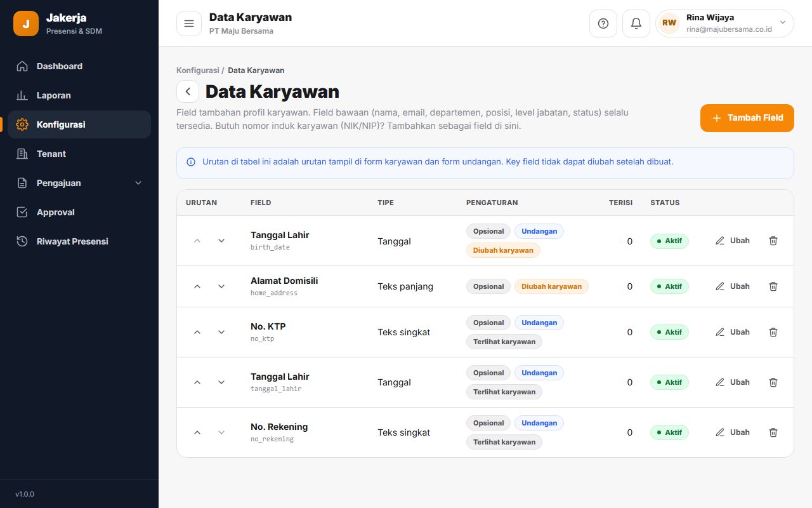Click the Tambah Field button
This screenshot has height=508, width=812.
(747, 118)
